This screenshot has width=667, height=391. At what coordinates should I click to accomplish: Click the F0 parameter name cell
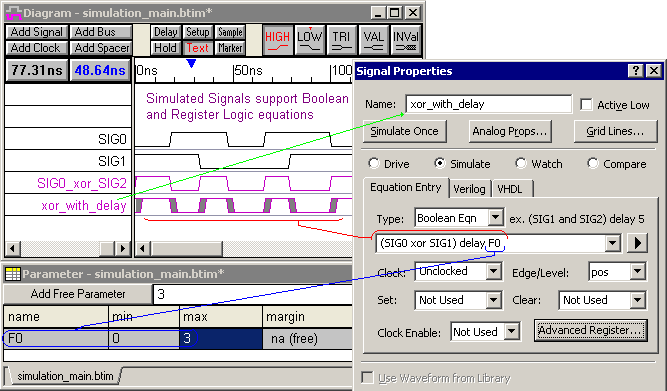click(x=56, y=338)
